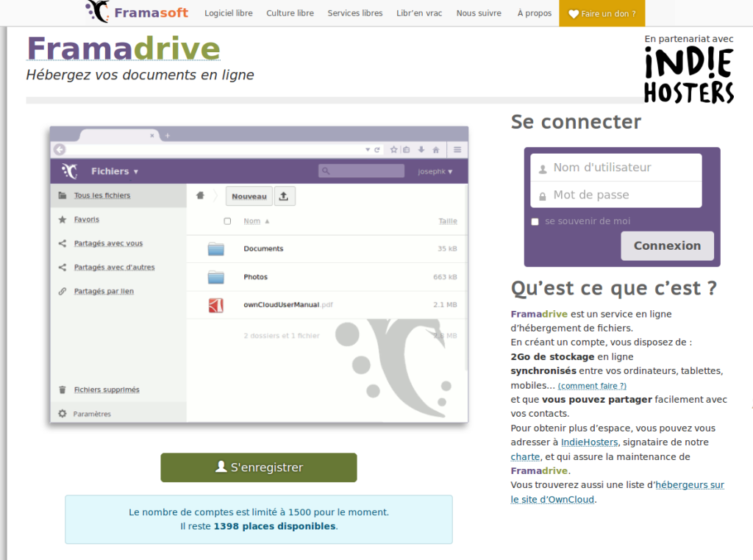Click the Documents folder icon
The width and height of the screenshot is (753, 560).
click(x=215, y=249)
